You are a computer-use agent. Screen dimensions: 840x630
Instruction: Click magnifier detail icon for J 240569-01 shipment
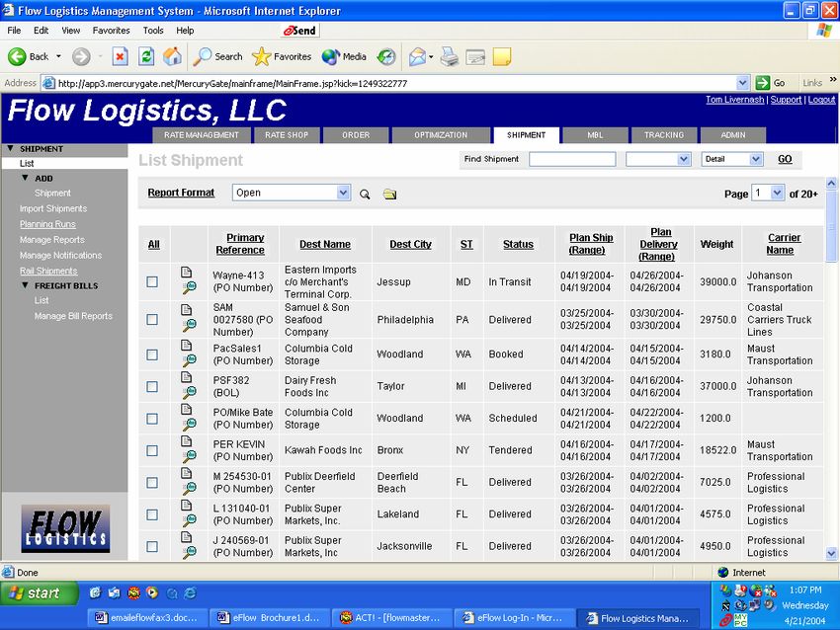(189, 553)
